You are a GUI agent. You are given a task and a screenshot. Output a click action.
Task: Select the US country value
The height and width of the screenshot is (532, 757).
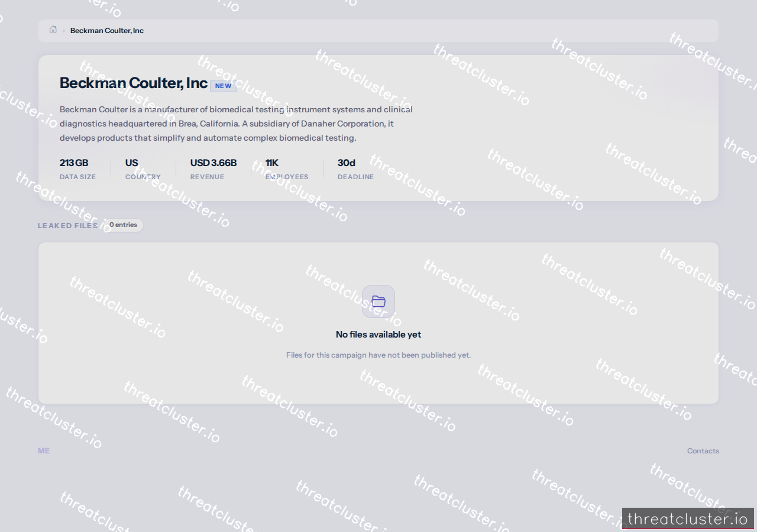click(x=131, y=163)
